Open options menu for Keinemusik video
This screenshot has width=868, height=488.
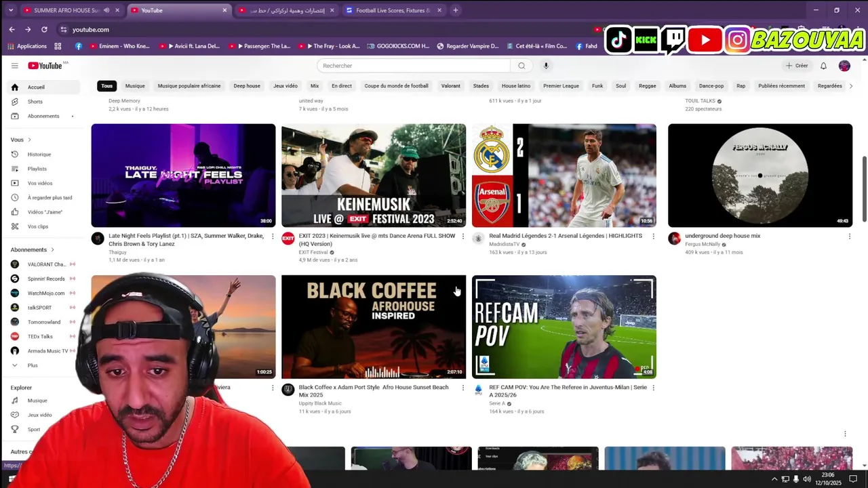(x=463, y=237)
